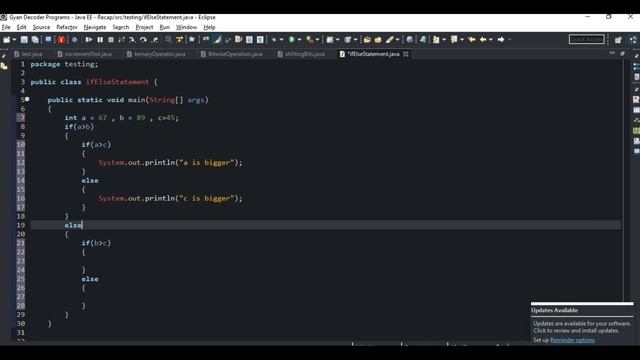Open the Run menu

click(164, 27)
